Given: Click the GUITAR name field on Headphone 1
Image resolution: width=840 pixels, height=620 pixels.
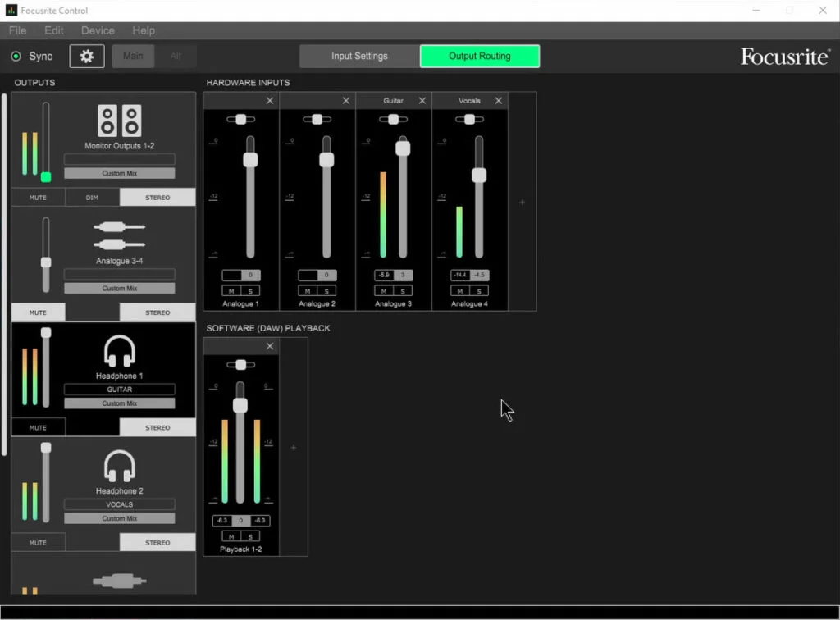Looking at the screenshot, I should tap(120, 390).
